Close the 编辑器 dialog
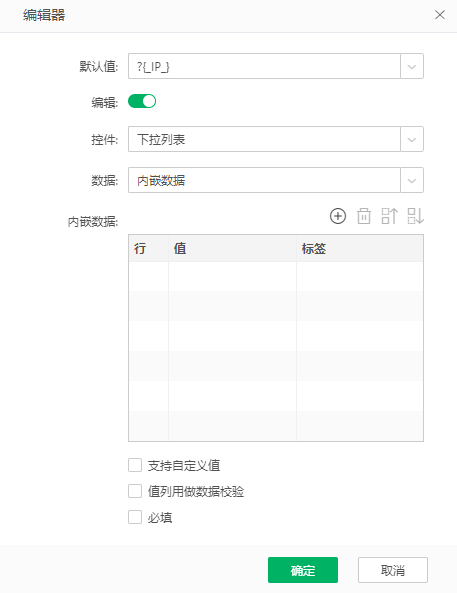Screen dimensions: 457x593 click(440, 15)
